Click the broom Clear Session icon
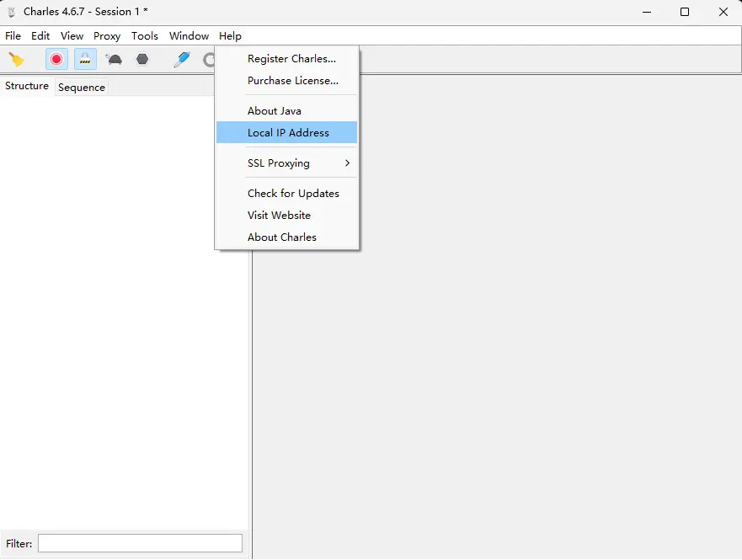 click(17, 60)
